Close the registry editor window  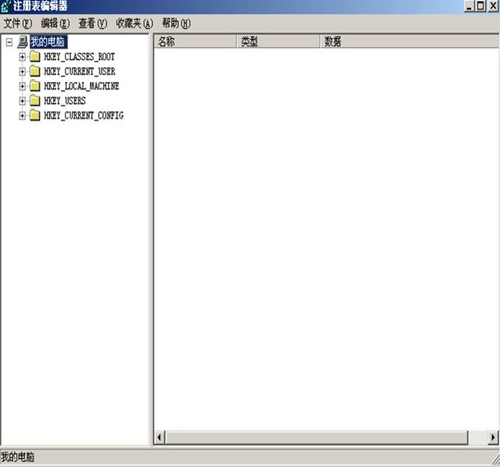493,6
